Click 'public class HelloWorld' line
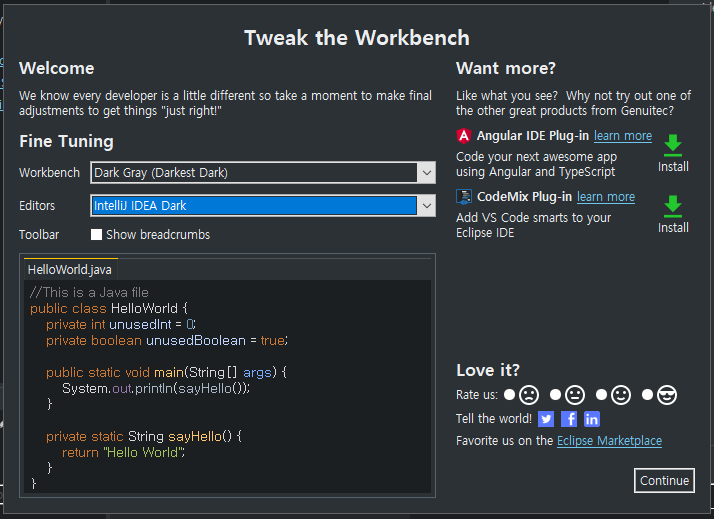Image resolution: width=714 pixels, height=519 pixels. pyautogui.click(x=109, y=308)
